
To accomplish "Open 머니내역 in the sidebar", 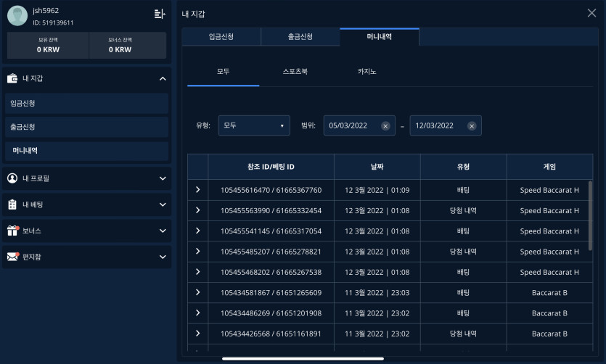I will (x=86, y=151).
